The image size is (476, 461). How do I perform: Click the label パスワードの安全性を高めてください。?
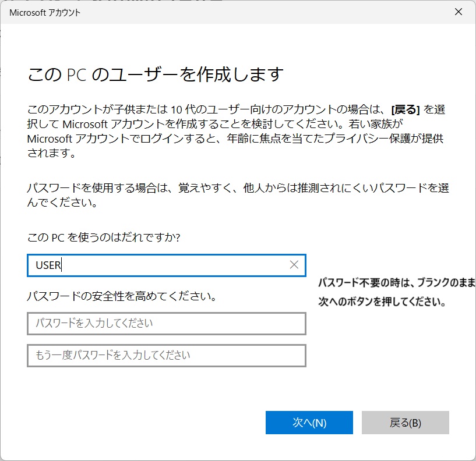click(122, 296)
